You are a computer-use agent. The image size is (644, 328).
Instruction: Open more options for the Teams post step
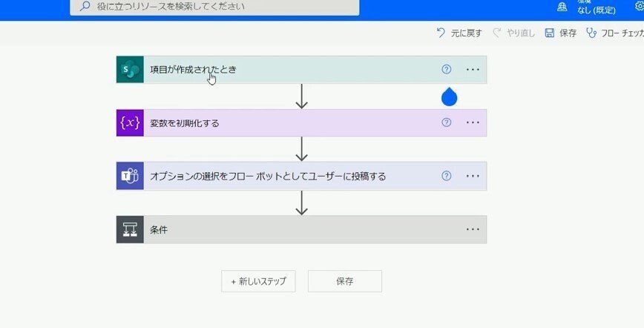[473, 176]
